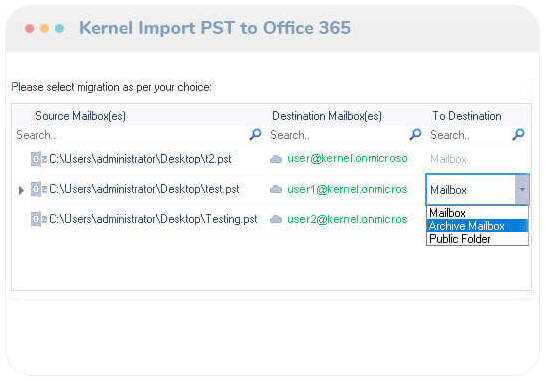Focus the To Destination search field
Image resolution: width=545 pixels, height=380 pixels.
[470, 135]
